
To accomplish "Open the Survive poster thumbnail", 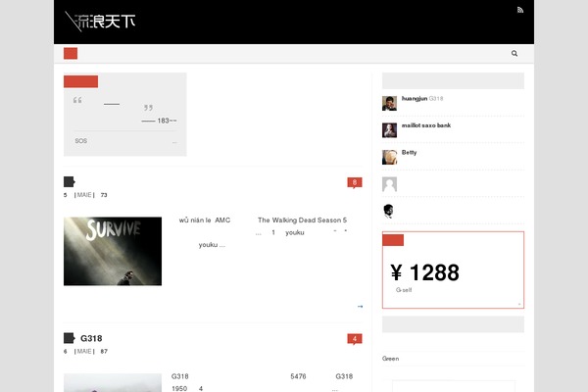I will [x=113, y=251].
